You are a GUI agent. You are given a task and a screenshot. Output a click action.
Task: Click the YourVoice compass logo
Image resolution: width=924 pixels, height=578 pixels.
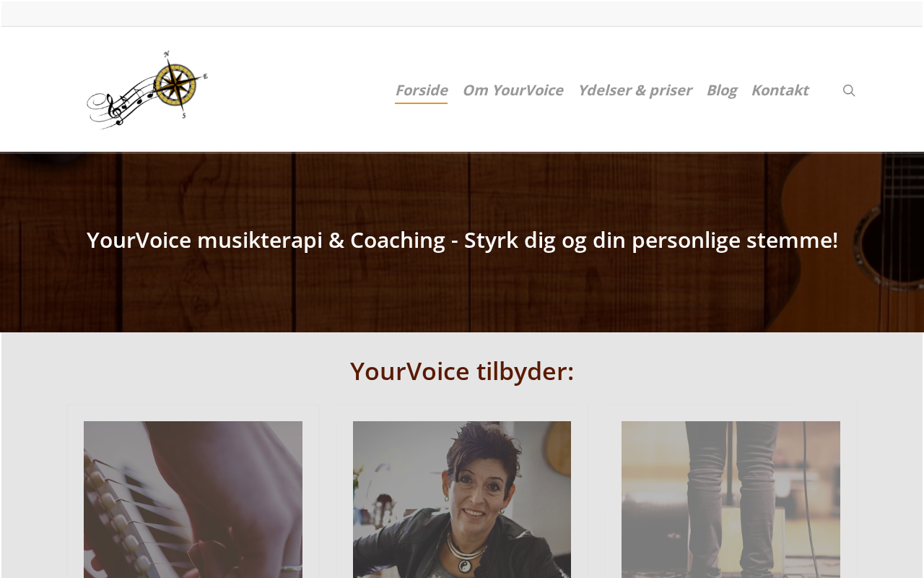click(147, 90)
